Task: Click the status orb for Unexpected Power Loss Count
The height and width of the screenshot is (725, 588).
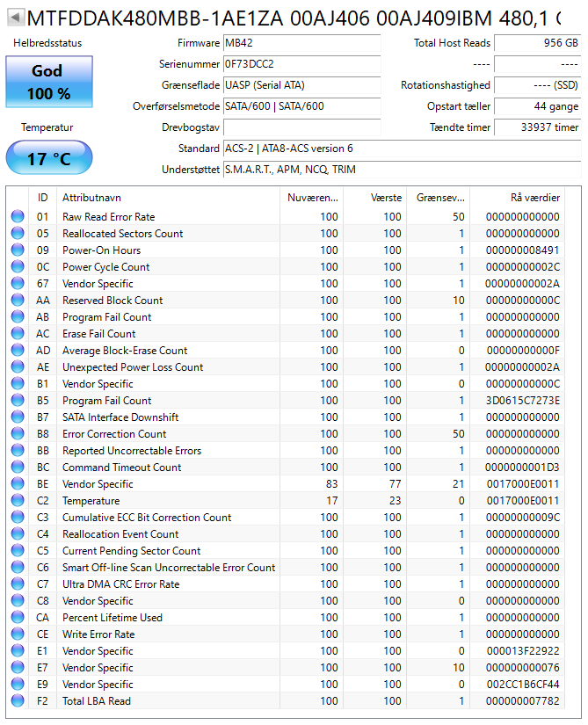Action: 18,367
